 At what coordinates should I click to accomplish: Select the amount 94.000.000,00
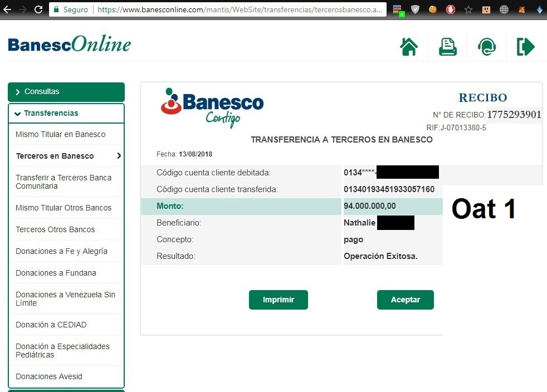tap(370, 206)
